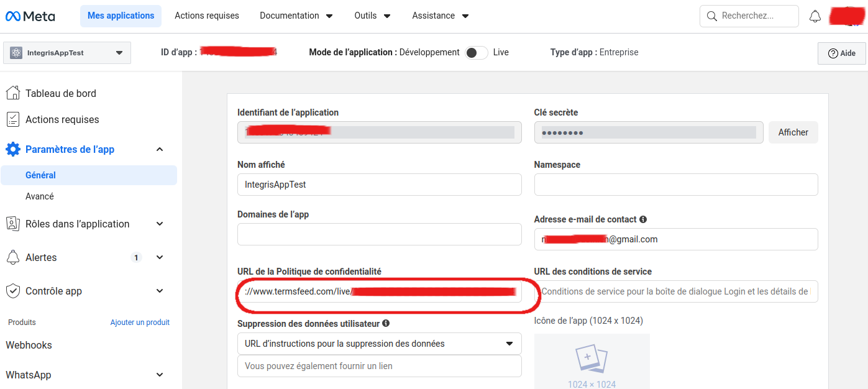The image size is (868, 389).
Task: Click the Type d'app : Entreprise text
Action: [x=594, y=52]
